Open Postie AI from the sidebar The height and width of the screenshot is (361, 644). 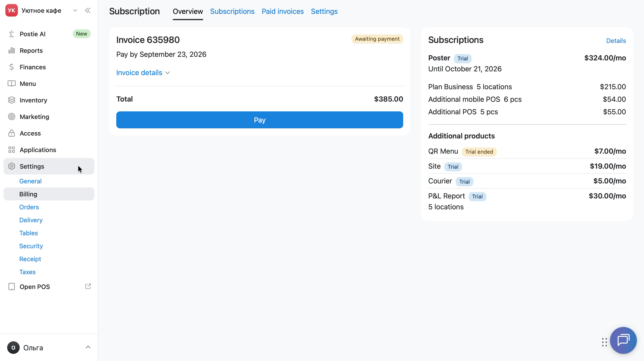[49, 34]
